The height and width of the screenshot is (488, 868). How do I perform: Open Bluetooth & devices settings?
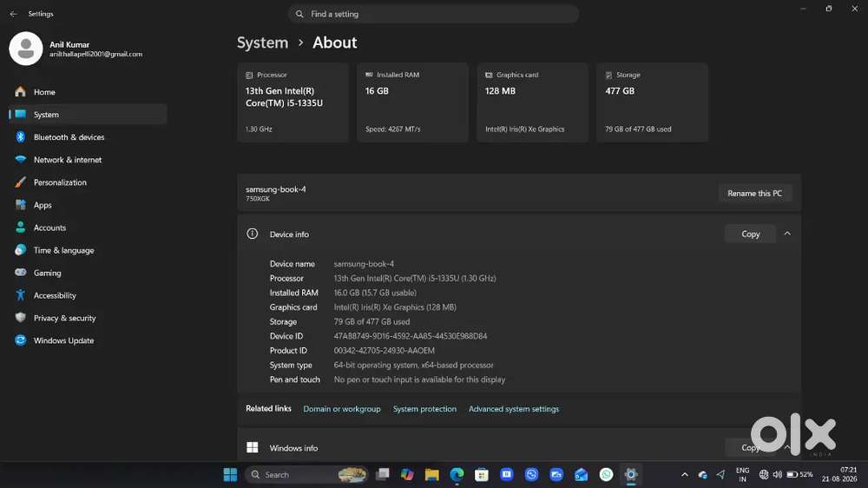pyautogui.click(x=88, y=137)
